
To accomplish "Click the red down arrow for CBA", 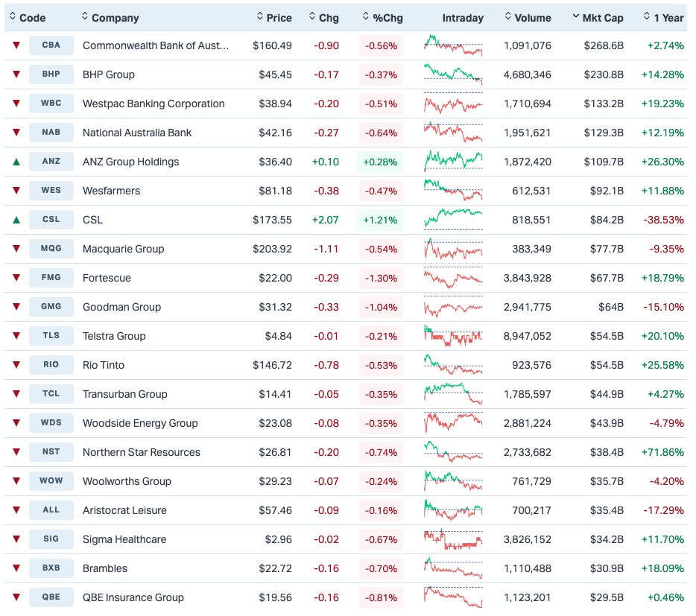I will pos(16,45).
